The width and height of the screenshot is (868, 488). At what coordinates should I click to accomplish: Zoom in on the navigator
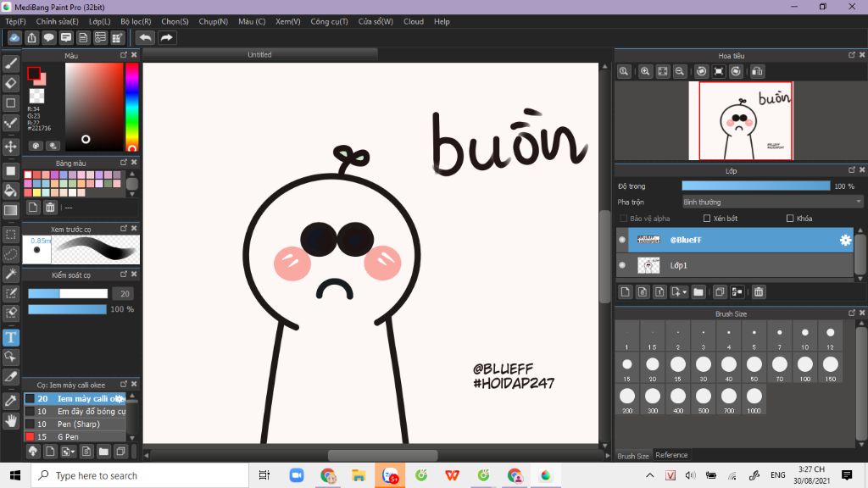point(645,71)
